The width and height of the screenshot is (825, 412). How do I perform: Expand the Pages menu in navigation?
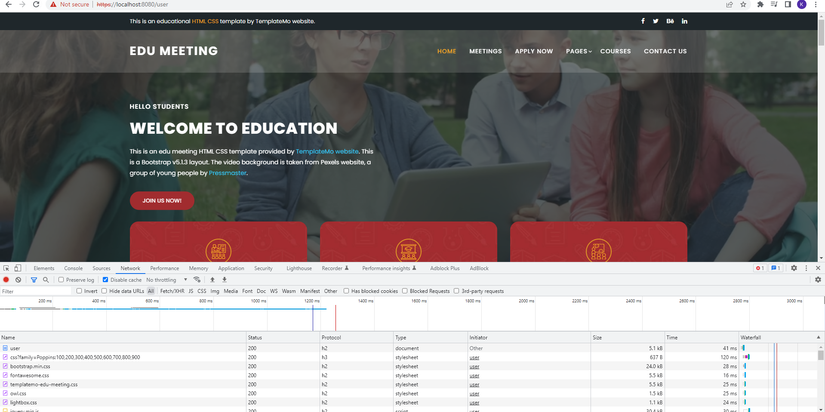click(579, 51)
